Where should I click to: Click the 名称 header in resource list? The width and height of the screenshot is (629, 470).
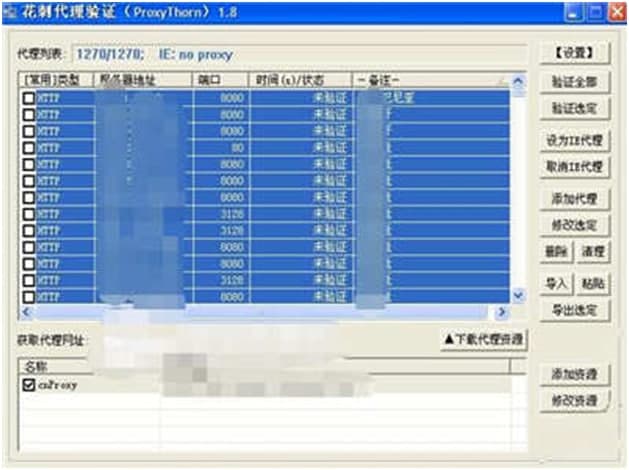[x=56, y=366]
